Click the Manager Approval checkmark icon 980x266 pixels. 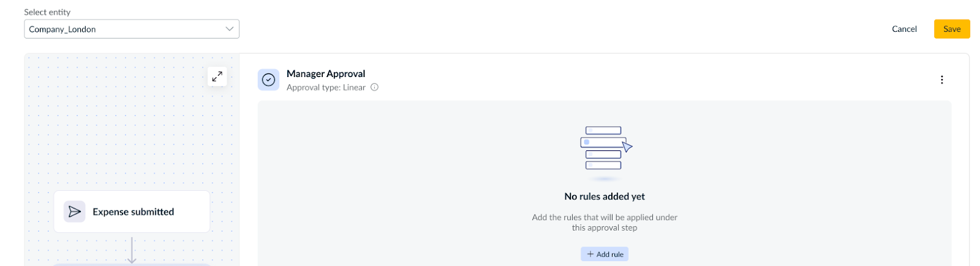[x=268, y=79]
